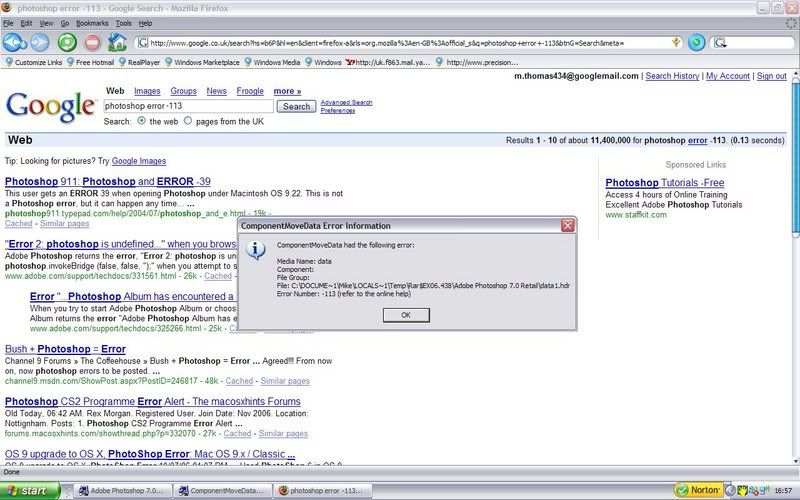Switch to Froogle link
The width and height of the screenshot is (800, 500).
[x=250, y=91]
